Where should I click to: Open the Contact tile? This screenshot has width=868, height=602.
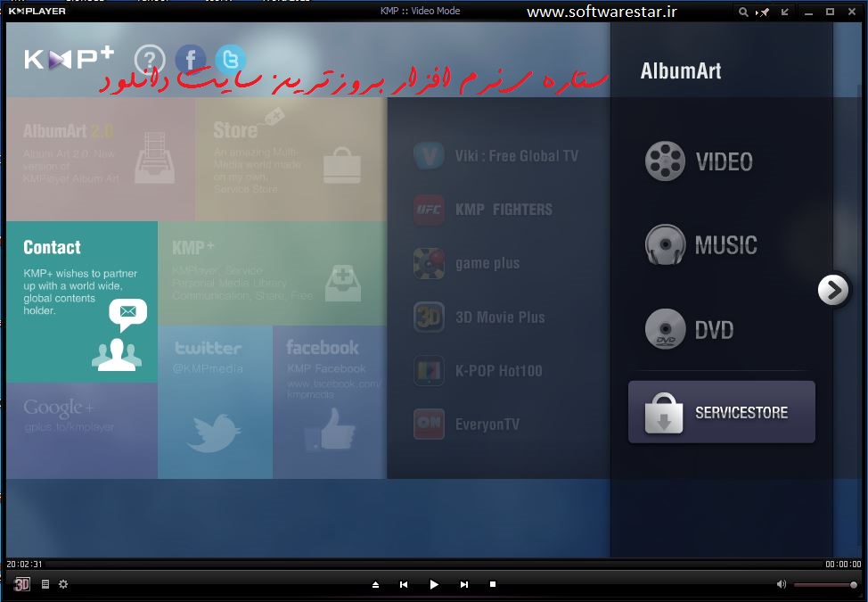(82, 301)
